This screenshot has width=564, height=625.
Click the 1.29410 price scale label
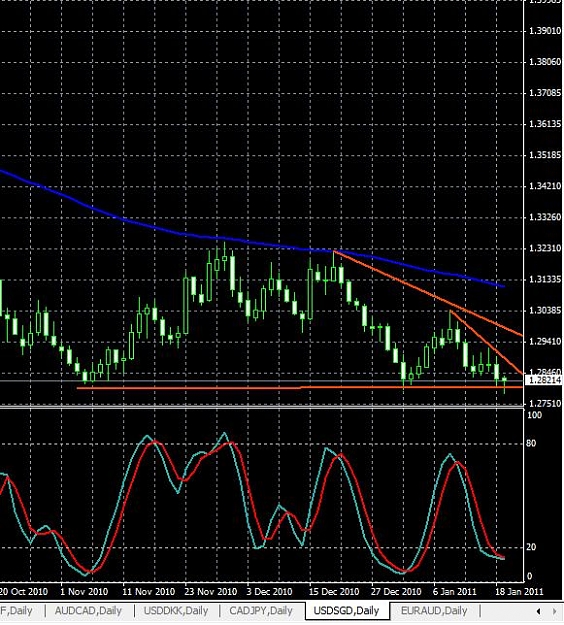(545, 341)
